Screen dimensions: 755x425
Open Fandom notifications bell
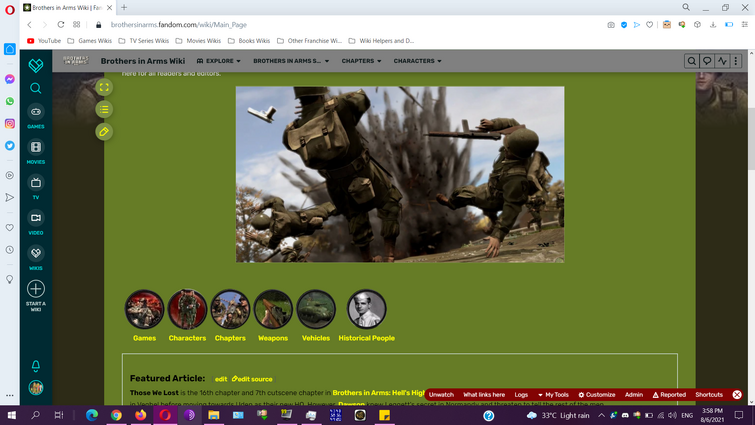(x=36, y=366)
